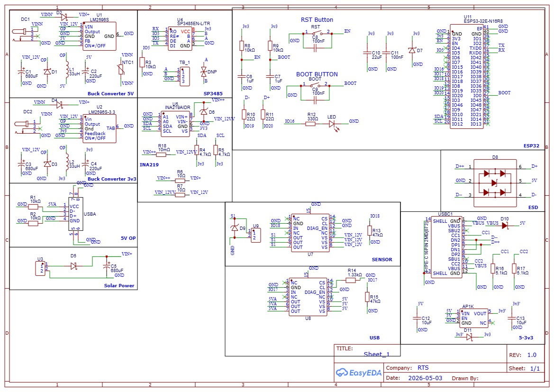
Task: Click the 'Buck Converter 3v3' block label
Action: point(112,179)
